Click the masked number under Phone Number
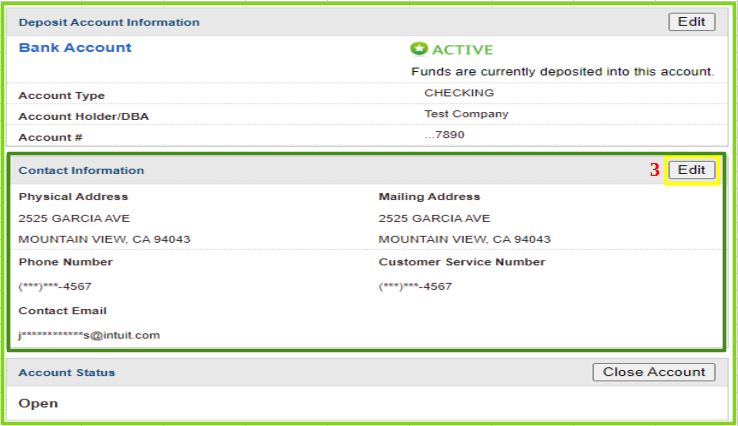738x426 pixels. (x=55, y=286)
